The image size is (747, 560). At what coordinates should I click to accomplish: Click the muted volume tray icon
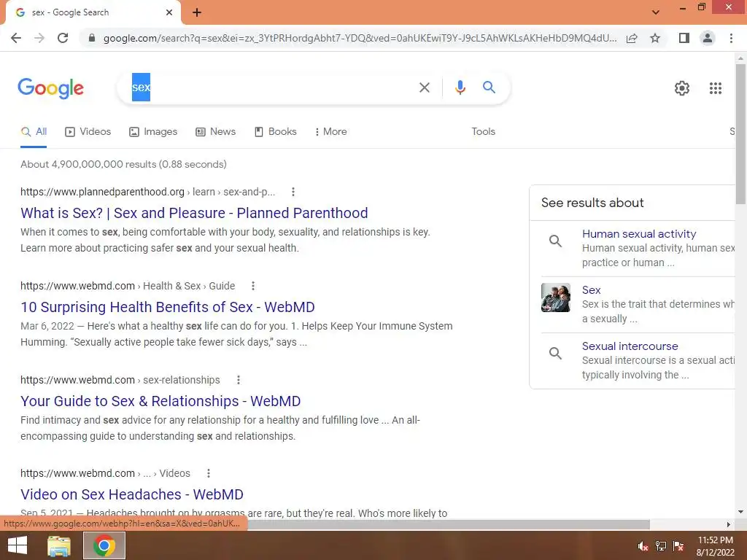tap(643, 546)
